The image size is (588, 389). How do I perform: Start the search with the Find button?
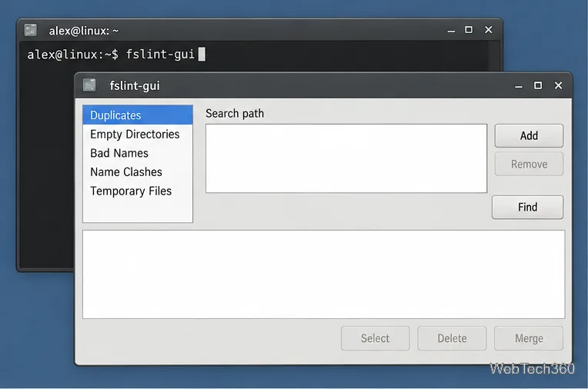[x=527, y=207]
